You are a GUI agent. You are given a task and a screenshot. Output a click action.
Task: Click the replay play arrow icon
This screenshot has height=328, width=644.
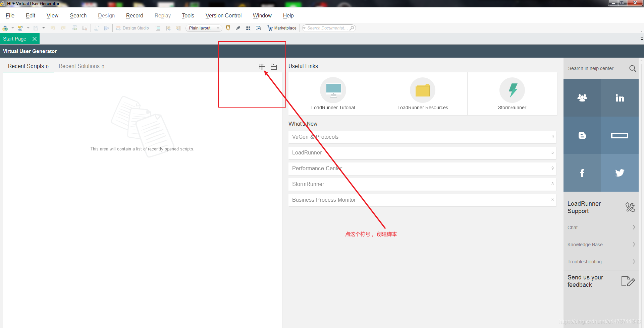106,28
